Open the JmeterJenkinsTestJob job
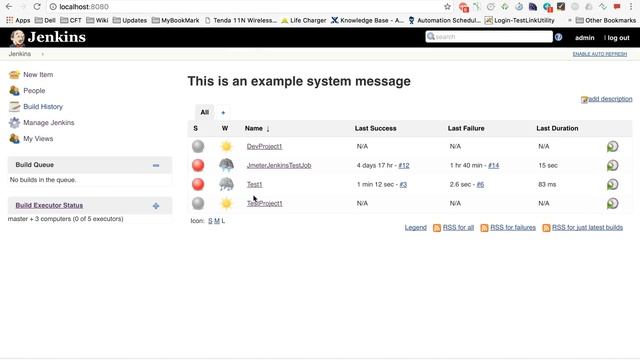The width and height of the screenshot is (640, 360). [x=279, y=165]
